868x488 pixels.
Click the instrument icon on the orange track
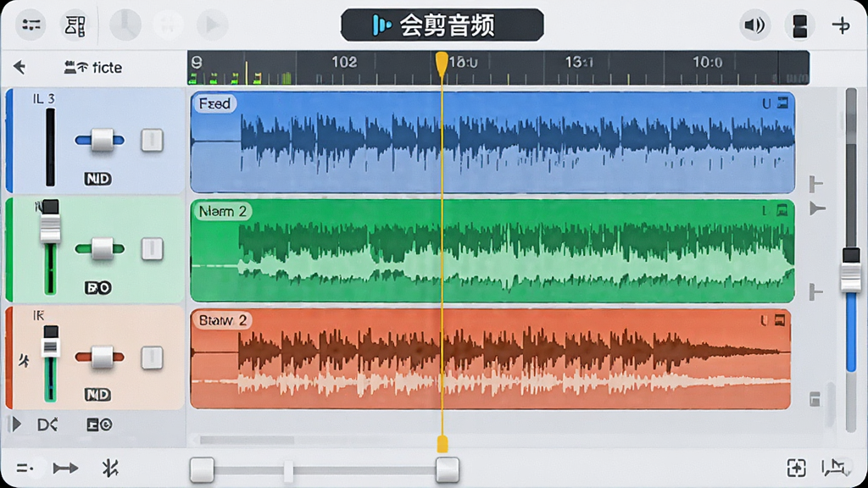click(24, 361)
